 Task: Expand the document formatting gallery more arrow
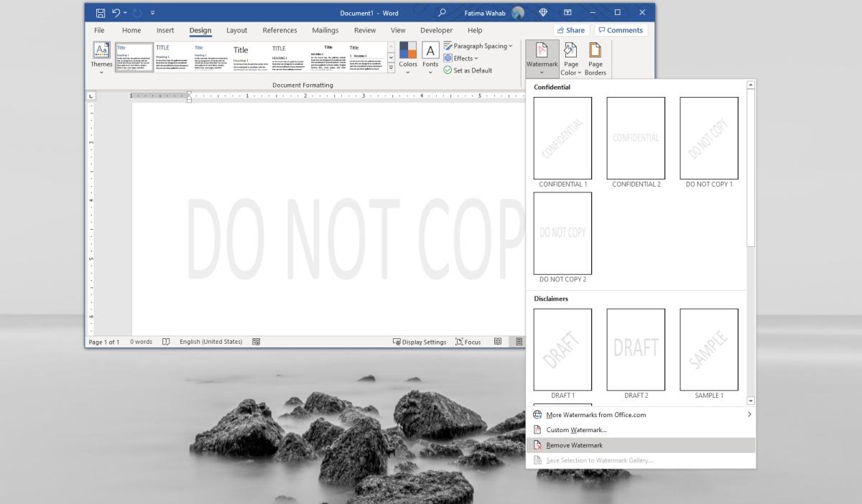391,68
